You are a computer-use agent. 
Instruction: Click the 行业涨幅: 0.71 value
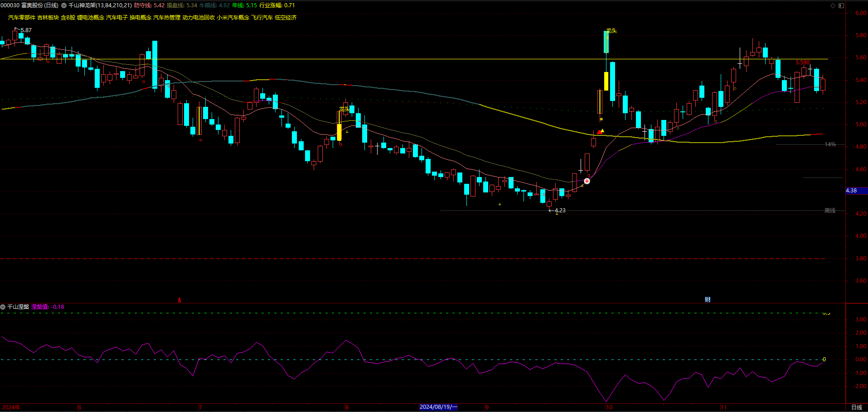(277, 5)
